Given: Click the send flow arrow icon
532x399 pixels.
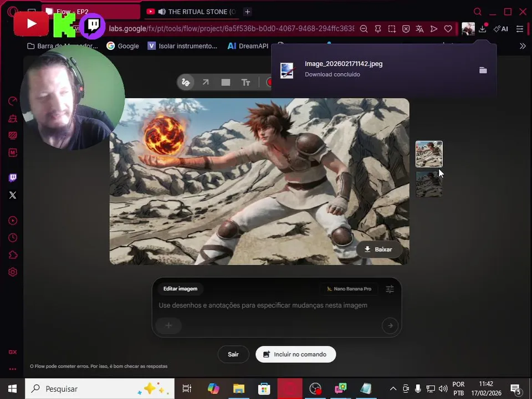Looking at the screenshot, I should 433,29.
